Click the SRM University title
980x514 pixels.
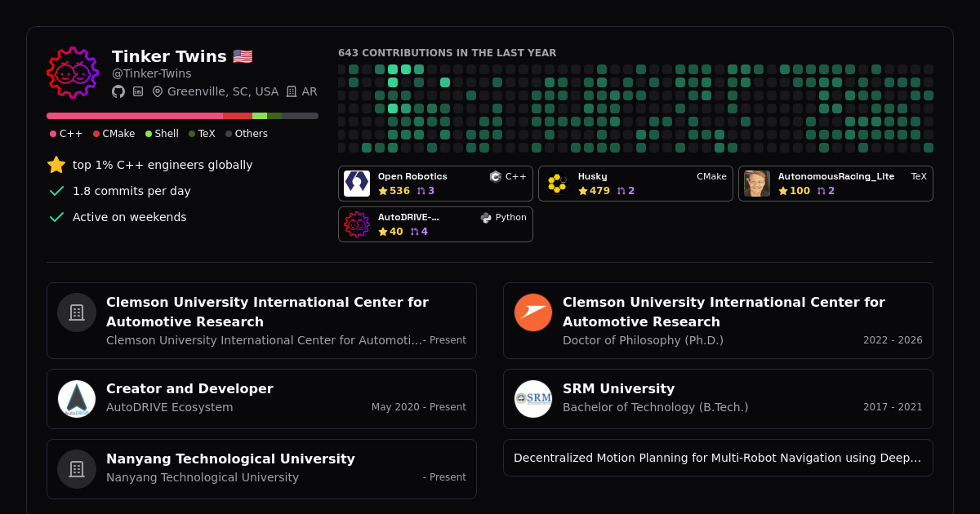[618, 389]
